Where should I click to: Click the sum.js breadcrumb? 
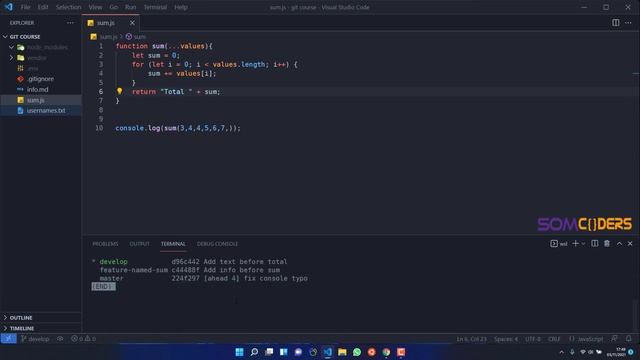109,37
